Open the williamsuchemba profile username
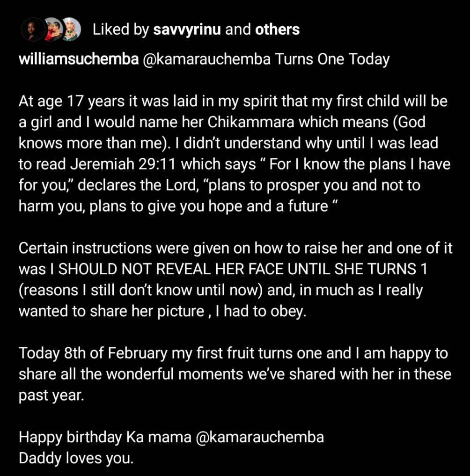This screenshot has width=470, height=476. [x=79, y=59]
